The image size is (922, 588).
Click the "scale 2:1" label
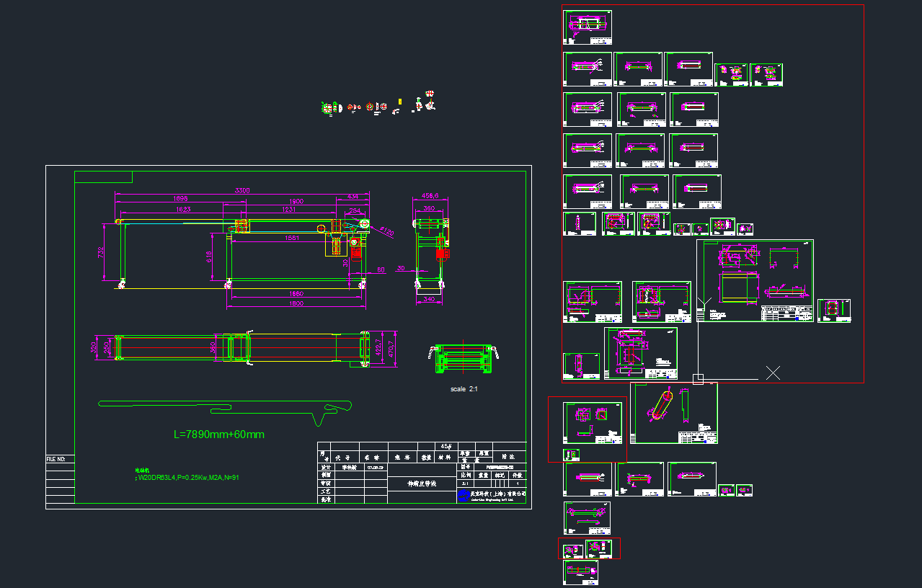(464, 389)
